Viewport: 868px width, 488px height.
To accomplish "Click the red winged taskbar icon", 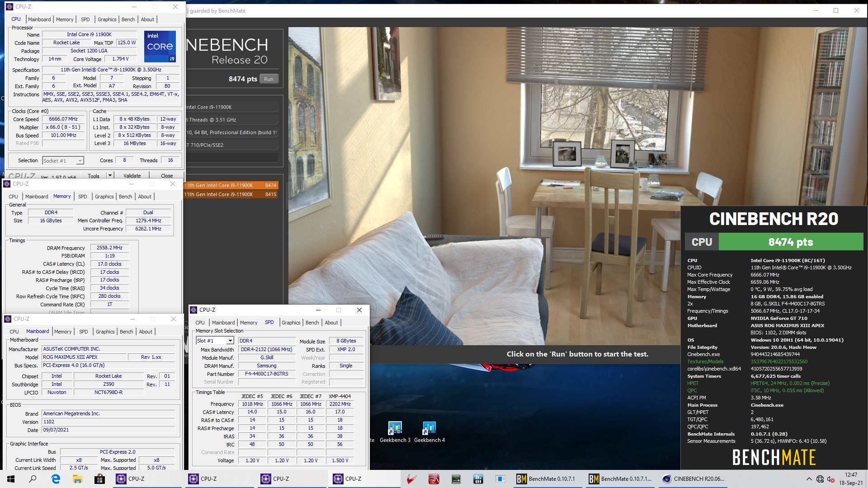I will click(x=411, y=479).
